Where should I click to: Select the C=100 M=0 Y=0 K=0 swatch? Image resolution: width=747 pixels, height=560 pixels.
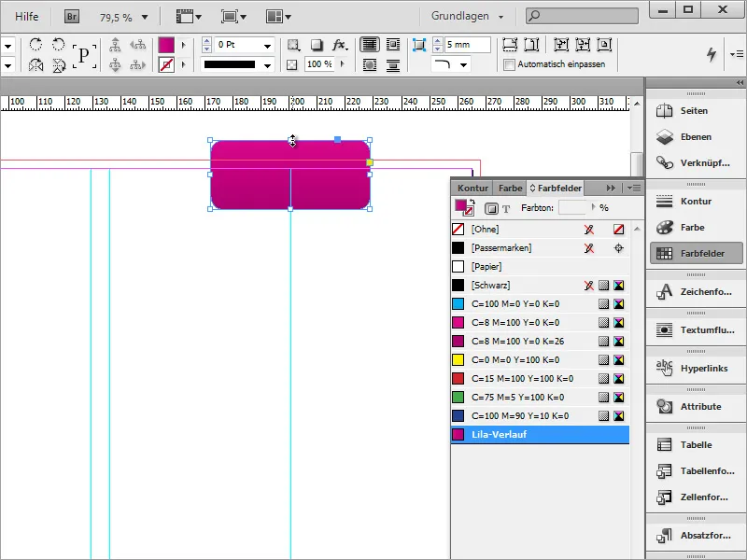tap(540, 304)
